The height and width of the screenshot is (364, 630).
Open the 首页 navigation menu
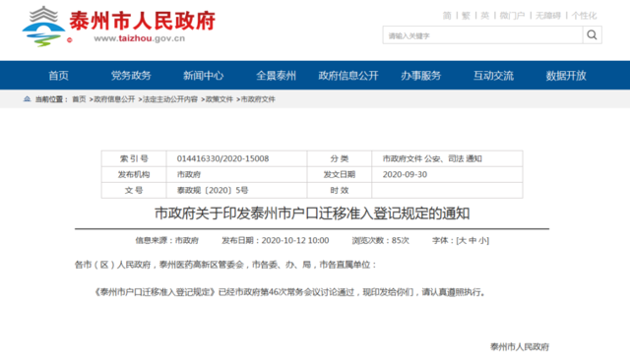point(59,76)
